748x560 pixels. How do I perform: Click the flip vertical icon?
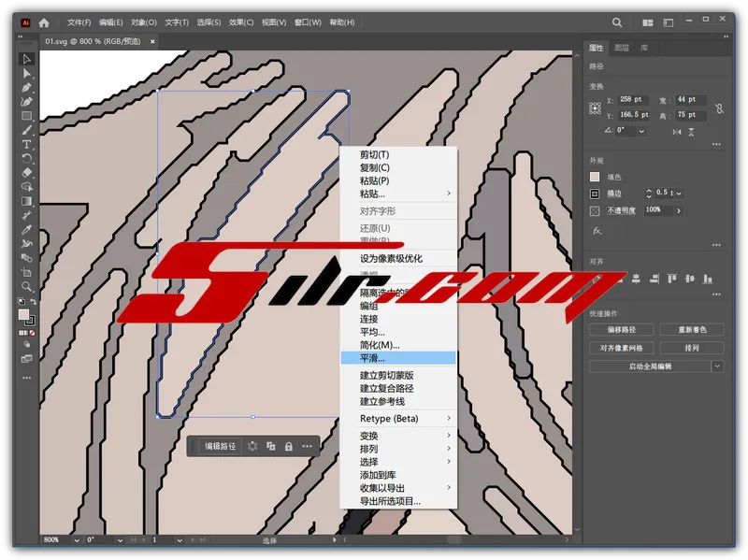click(x=691, y=132)
